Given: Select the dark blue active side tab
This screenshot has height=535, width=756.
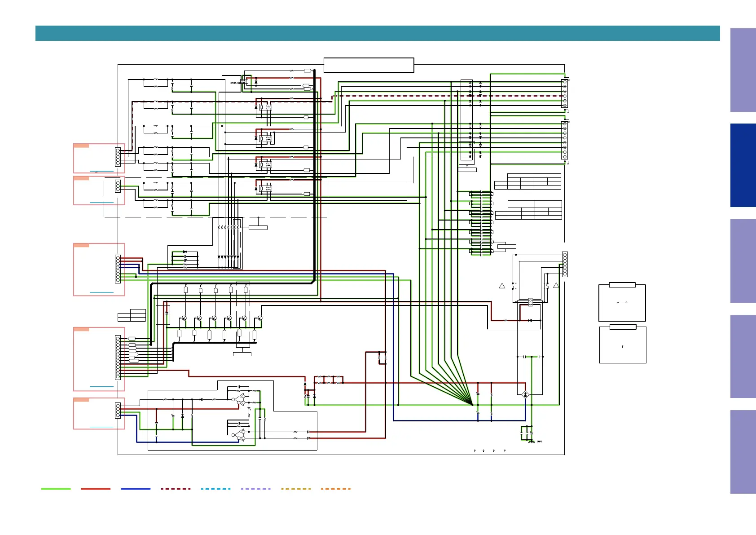Looking at the screenshot, I should click(743, 165).
